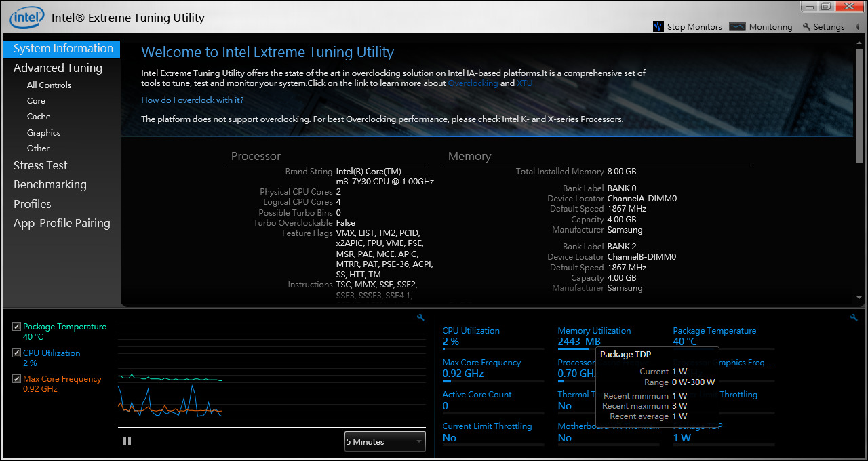Click Max Core Frequency legend label
Image resolution: width=868 pixels, height=461 pixels.
pyautogui.click(x=62, y=379)
